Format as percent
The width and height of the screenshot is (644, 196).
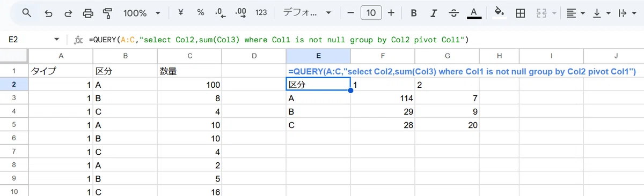200,12
